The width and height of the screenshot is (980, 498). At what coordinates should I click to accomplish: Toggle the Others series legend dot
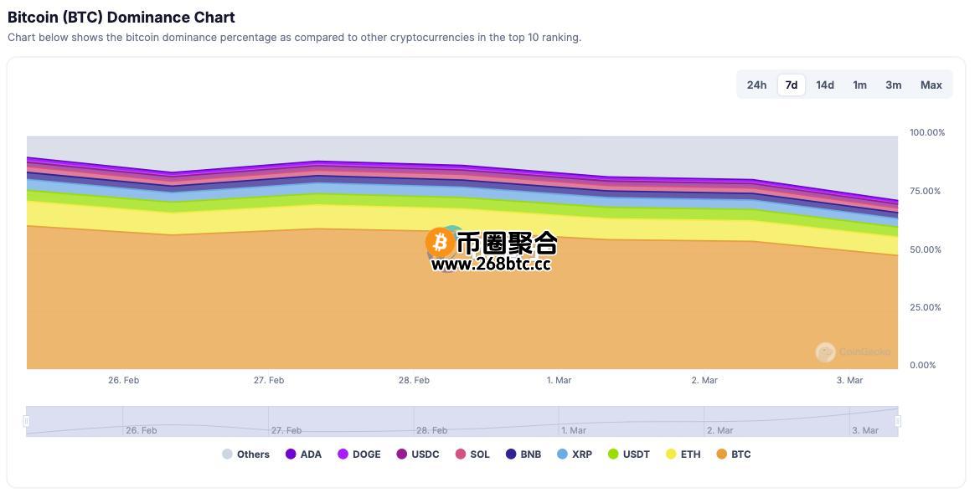coord(227,454)
